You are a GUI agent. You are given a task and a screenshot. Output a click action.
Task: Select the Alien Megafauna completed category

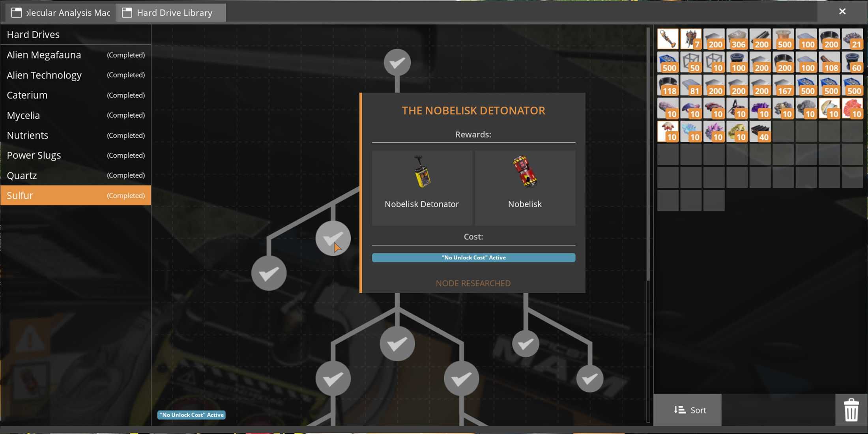[75, 55]
